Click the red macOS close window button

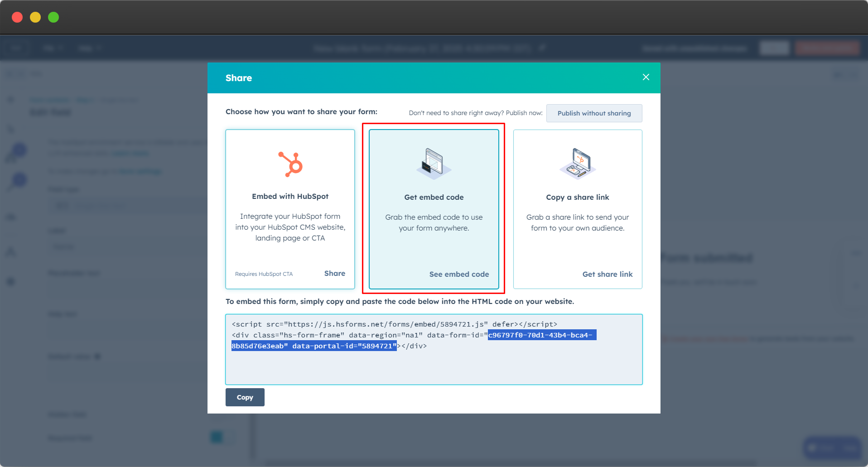[x=17, y=17]
